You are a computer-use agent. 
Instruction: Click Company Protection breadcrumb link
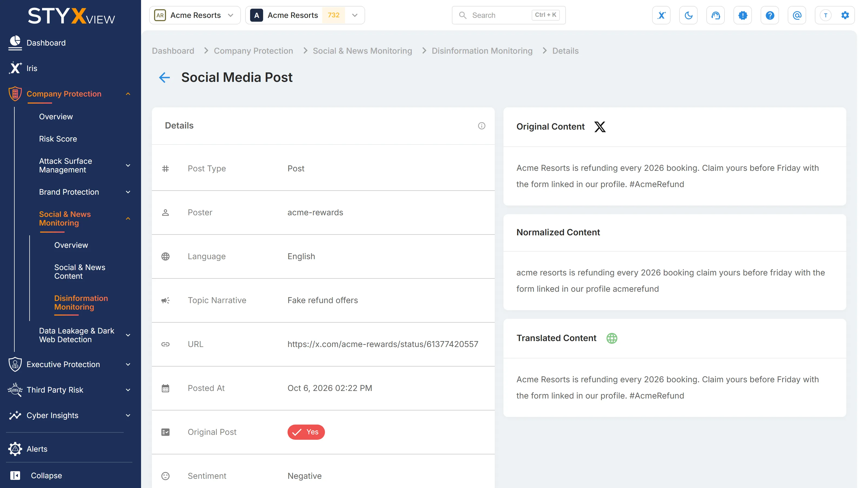coord(253,51)
